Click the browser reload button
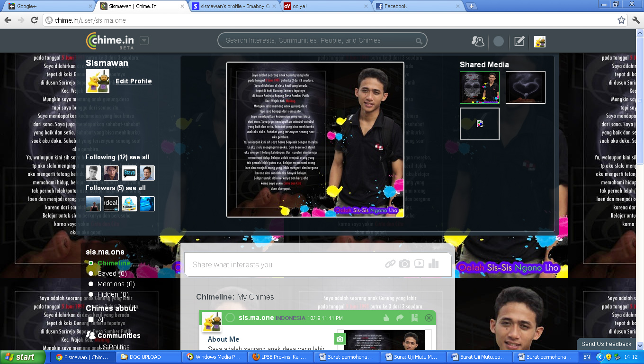This screenshot has height=364, width=644. (x=34, y=20)
